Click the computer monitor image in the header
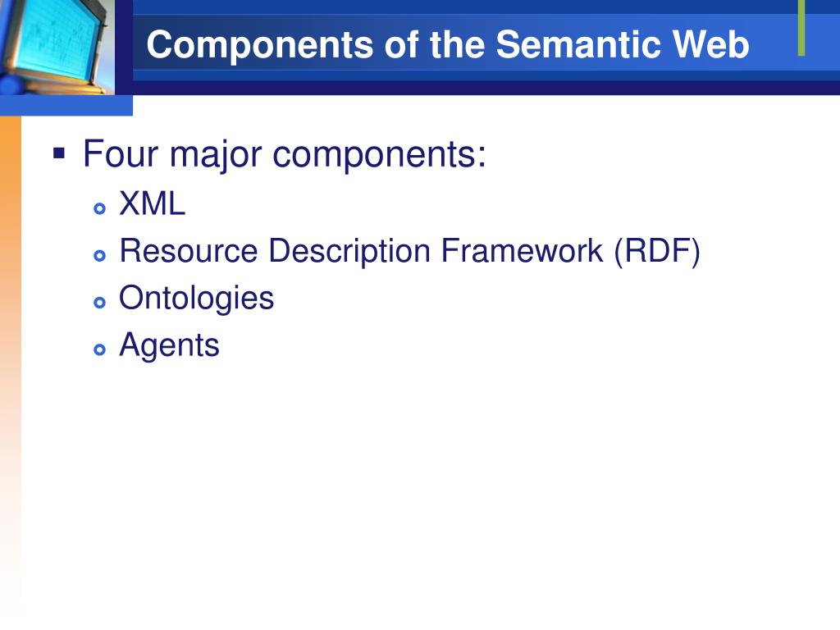 (57, 47)
